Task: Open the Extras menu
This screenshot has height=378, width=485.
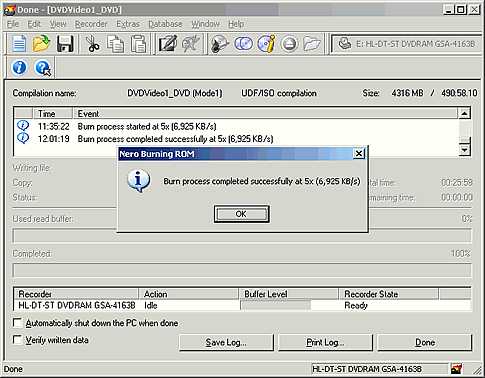Action: point(128,24)
